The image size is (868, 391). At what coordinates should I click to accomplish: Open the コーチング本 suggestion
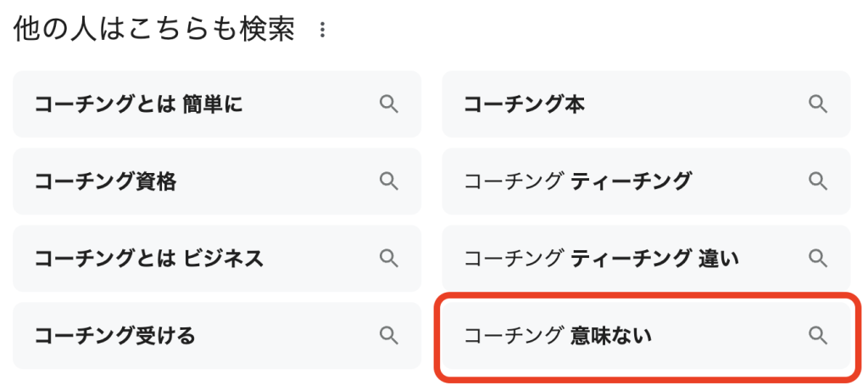pos(524,104)
